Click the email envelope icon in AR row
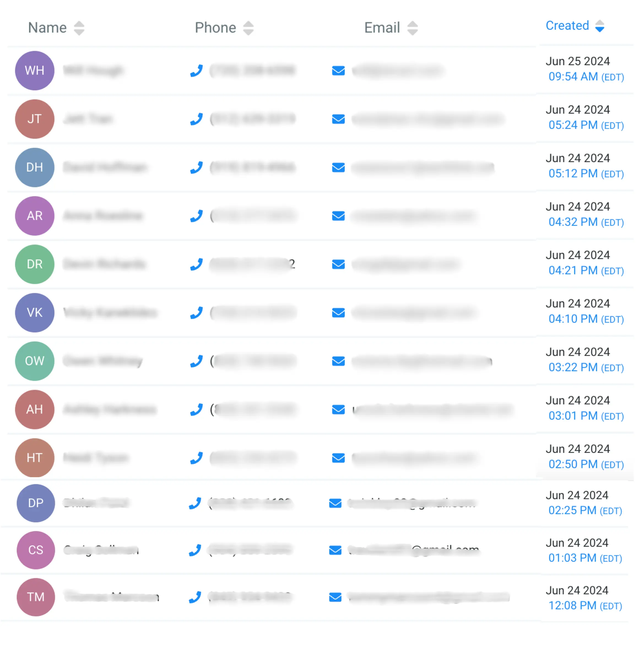 click(338, 216)
